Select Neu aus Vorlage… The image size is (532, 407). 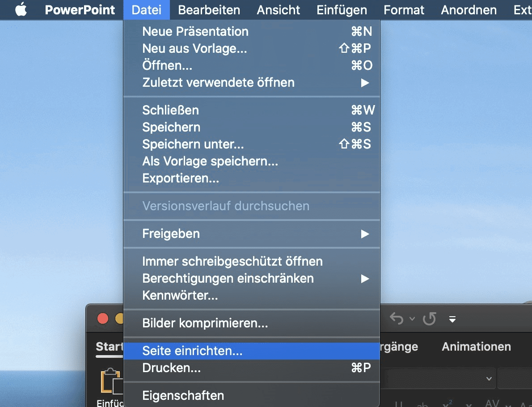coord(251,48)
